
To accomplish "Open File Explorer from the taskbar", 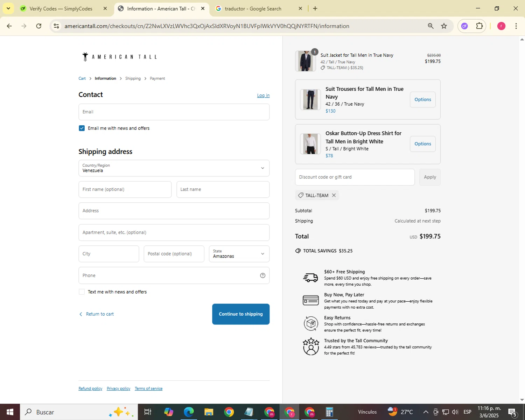I will [x=209, y=412].
